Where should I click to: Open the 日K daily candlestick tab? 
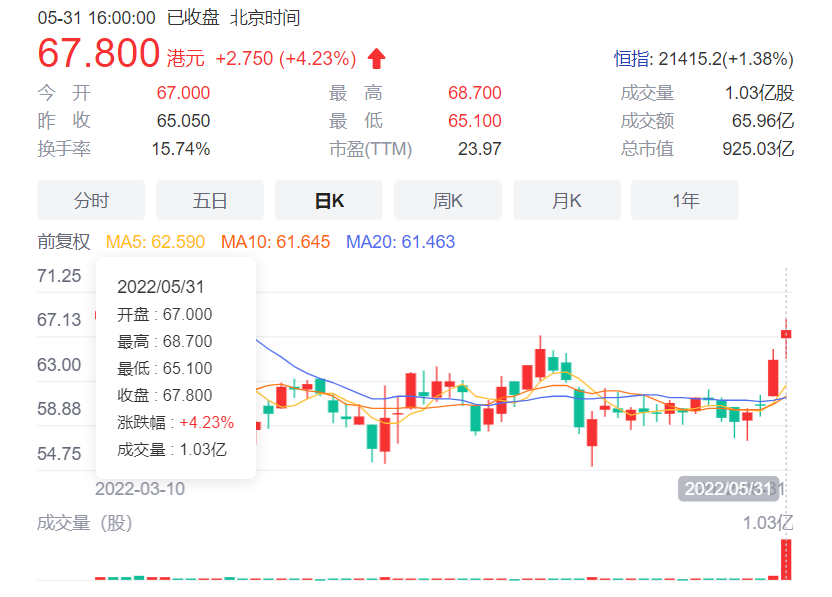click(x=329, y=200)
